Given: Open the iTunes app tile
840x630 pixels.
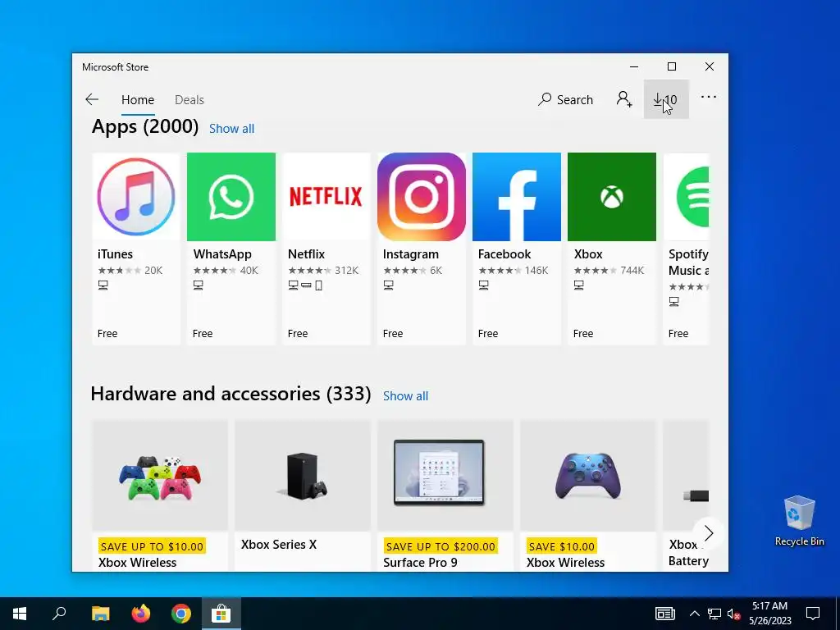Looking at the screenshot, I should click(x=136, y=248).
